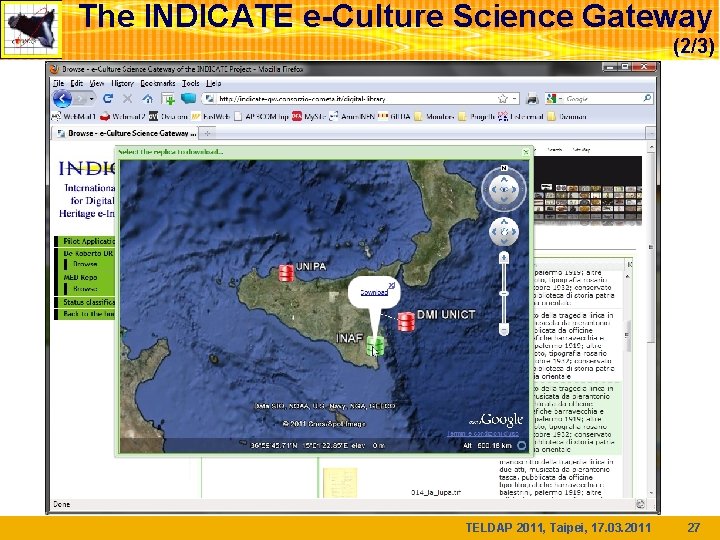
Task: Open the history dropdown beside forward arrow
Action: [92, 99]
